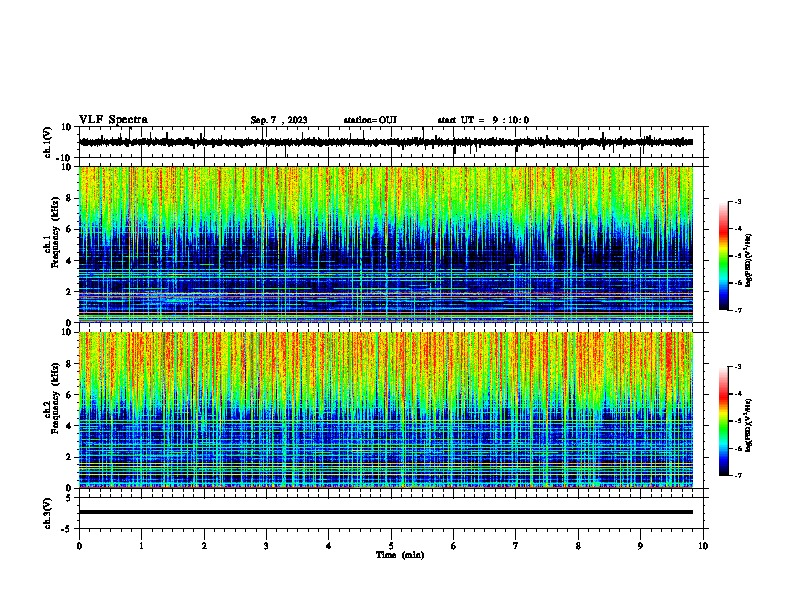The image size is (792, 612).
Task: Click the "-3" label on ch.1 color bar
Action: pos(738,201)
